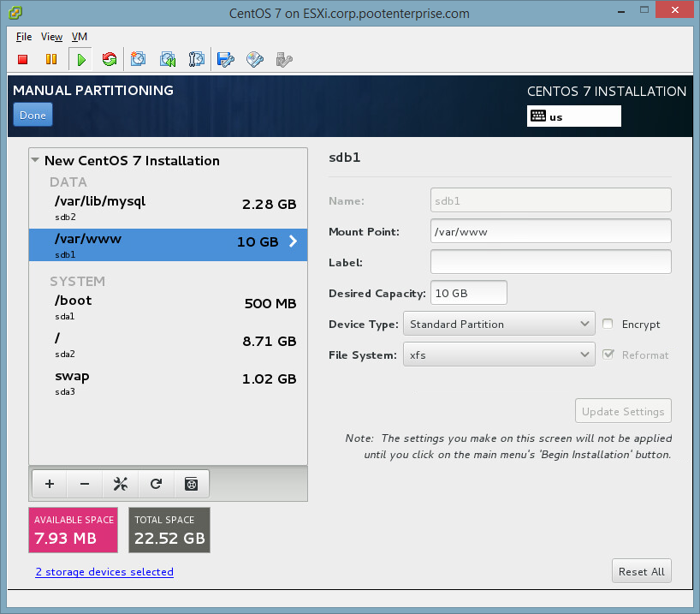
Task: Select the /boot partition row
Action: tap(169, 307)
